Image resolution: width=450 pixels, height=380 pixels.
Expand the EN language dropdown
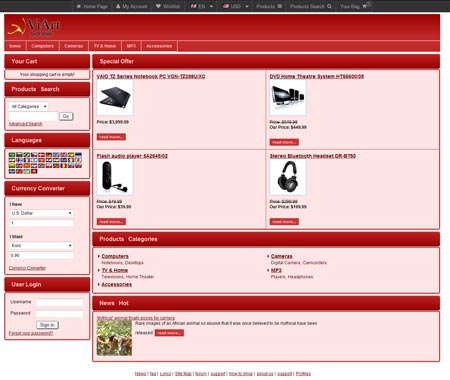202,6
